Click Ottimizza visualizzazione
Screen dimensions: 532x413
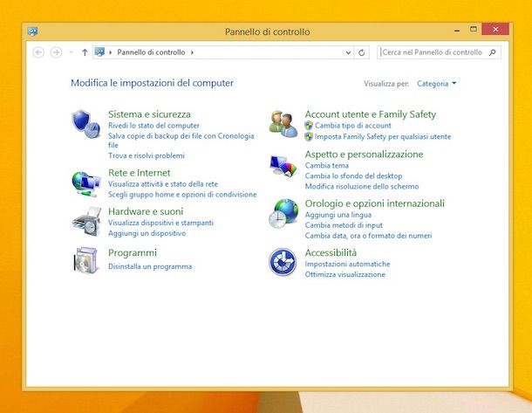pyautogui.click(x=344, y=274)
